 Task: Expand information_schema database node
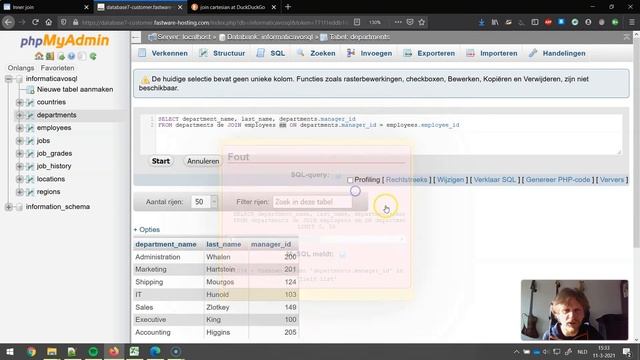click(9, 207)
